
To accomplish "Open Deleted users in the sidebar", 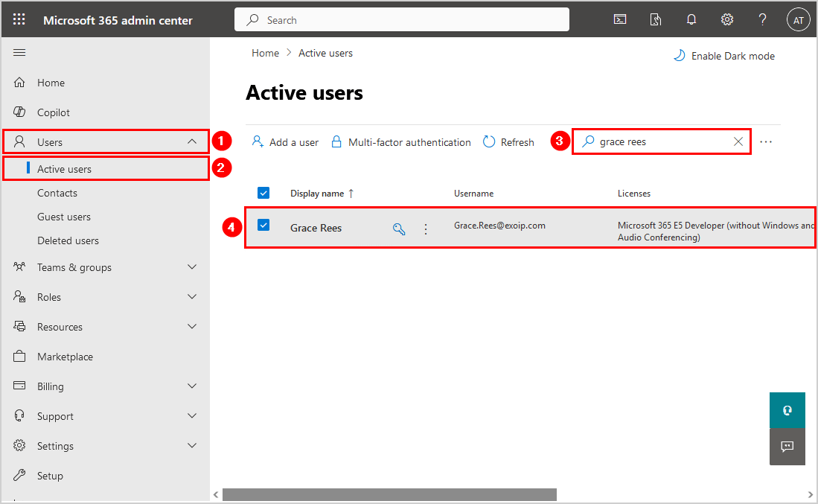I will [68, 240].
